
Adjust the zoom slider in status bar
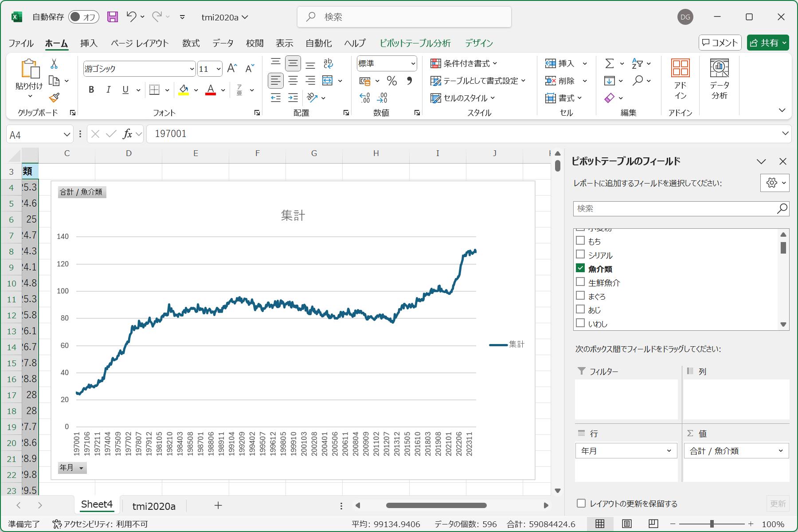pos(712,524)
